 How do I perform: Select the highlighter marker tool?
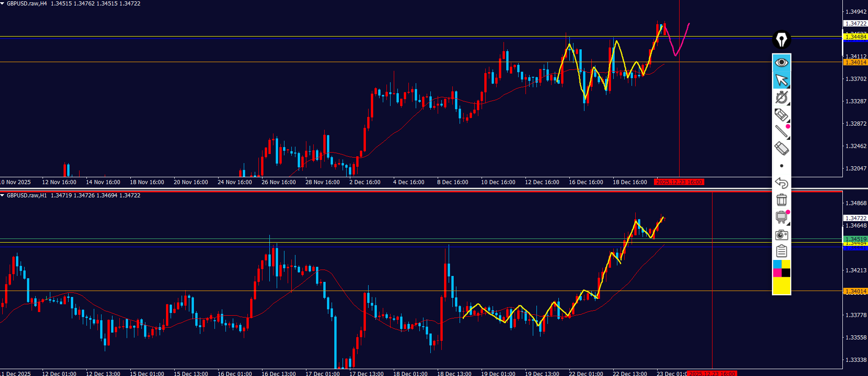coord(781,115)
